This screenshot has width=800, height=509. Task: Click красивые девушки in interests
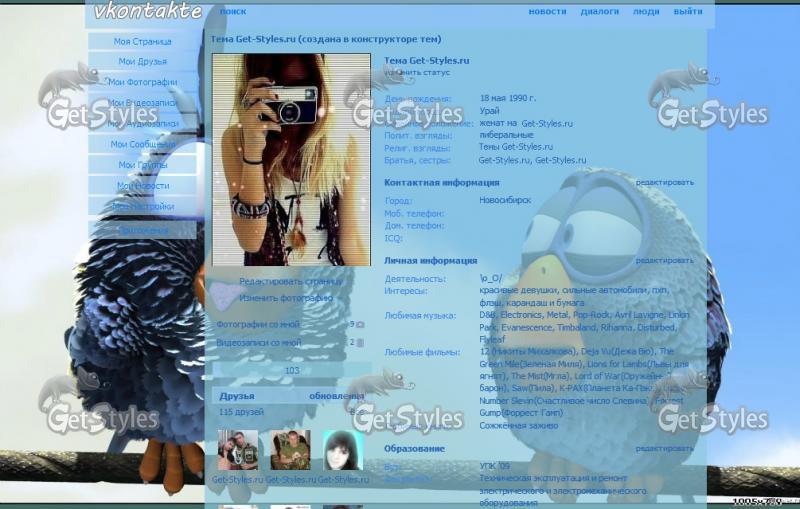point(518,290)
